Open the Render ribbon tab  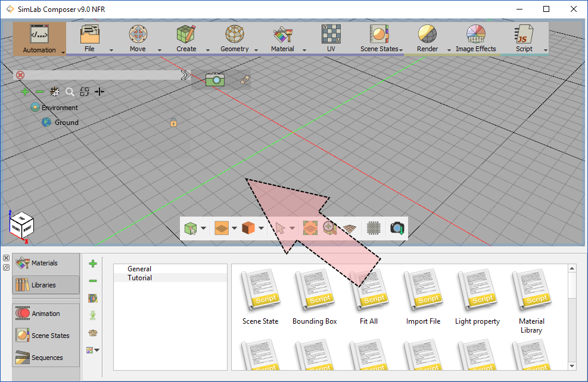(427, 39)
